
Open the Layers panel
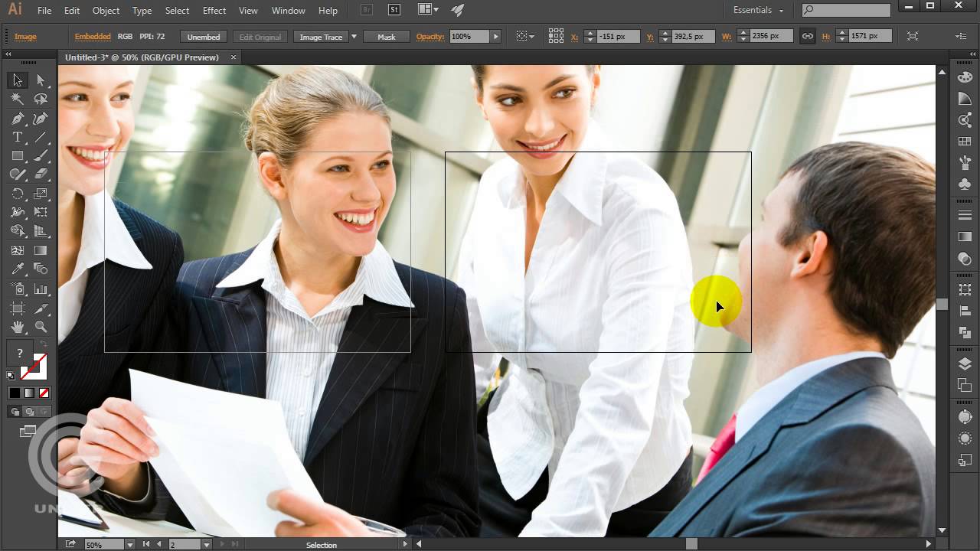pyautogui.click(x=965, y=364)
